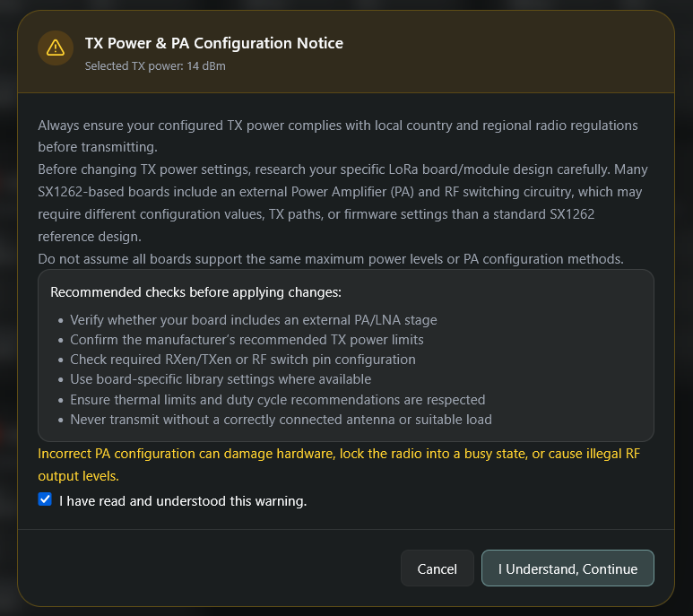Select the 'Ensure thermal limits and duty cycle' item
The width and height of the screenshot is (693, 616).
(278, 400)
